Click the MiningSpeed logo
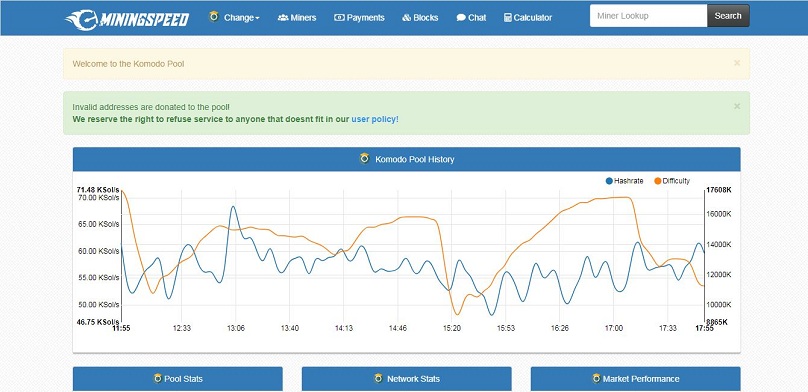Screen dimensions: 808x392 click(x=127, y=19)
